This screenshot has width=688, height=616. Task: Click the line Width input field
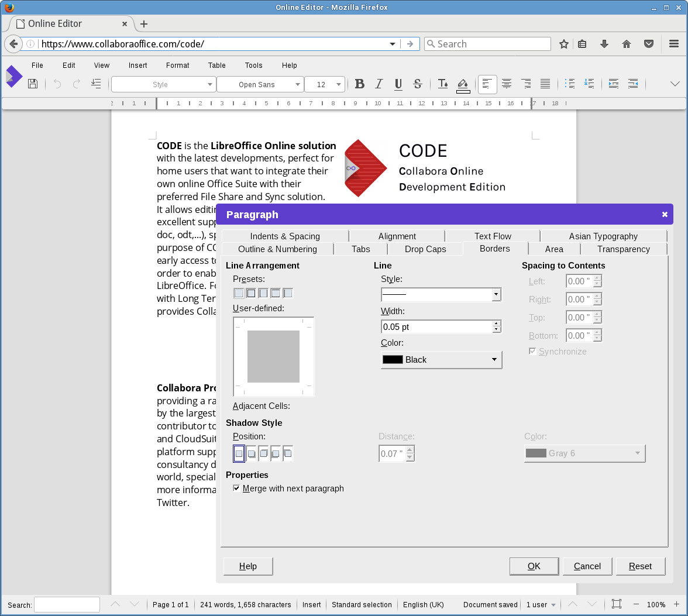[x=436, y=327]
